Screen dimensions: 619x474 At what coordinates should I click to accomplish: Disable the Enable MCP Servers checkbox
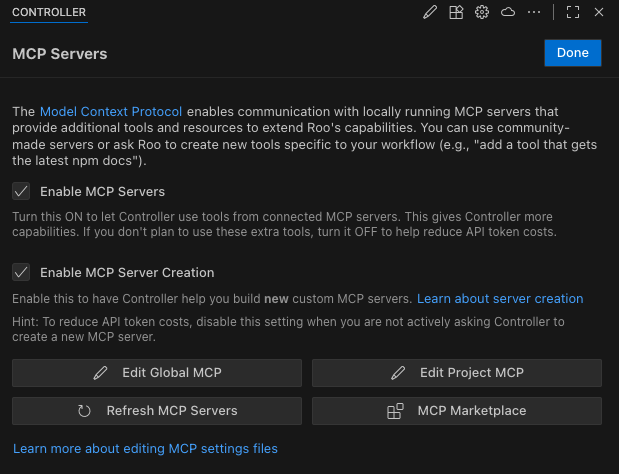pyautogui.click(x=21, y=191)
